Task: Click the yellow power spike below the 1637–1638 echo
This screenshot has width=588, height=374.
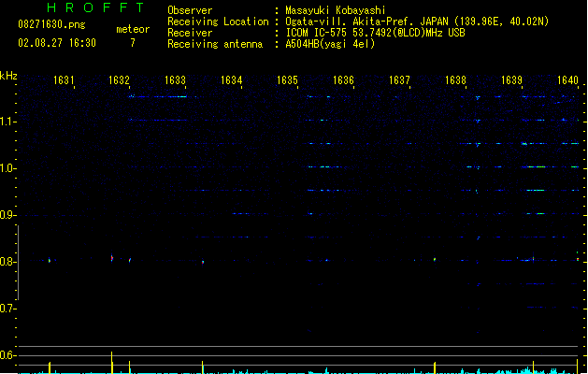Action: 435,367
